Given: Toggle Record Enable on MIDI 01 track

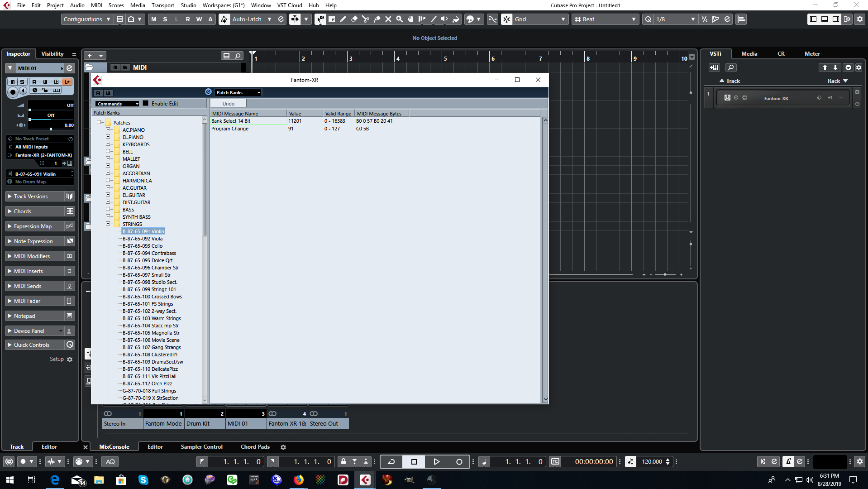Looking at the screenshot, I should pos(13,92).
